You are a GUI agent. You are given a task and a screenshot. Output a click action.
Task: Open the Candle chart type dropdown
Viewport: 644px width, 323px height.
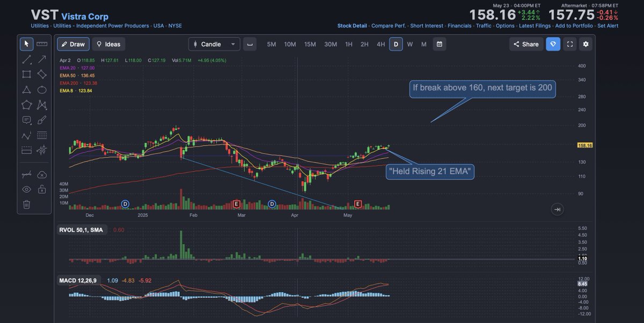[214, 44]
